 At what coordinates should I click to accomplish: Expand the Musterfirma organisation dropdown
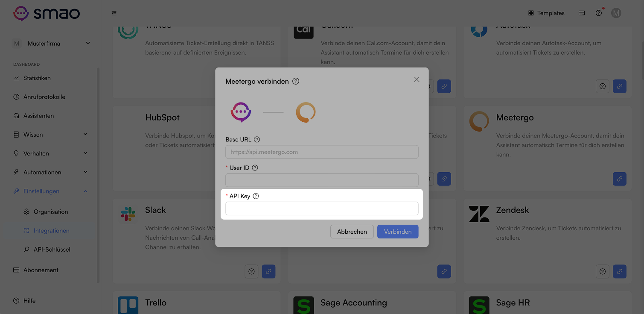[x=51, y=43]
